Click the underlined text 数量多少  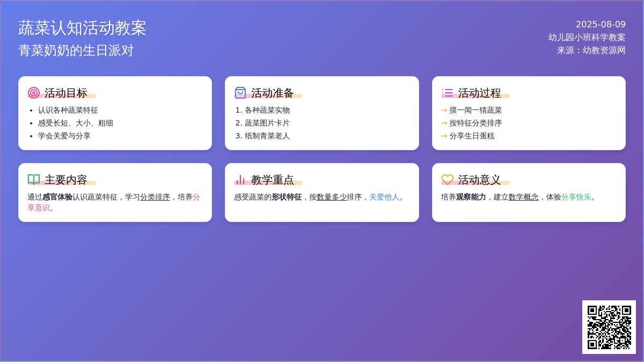coord(332,197)
